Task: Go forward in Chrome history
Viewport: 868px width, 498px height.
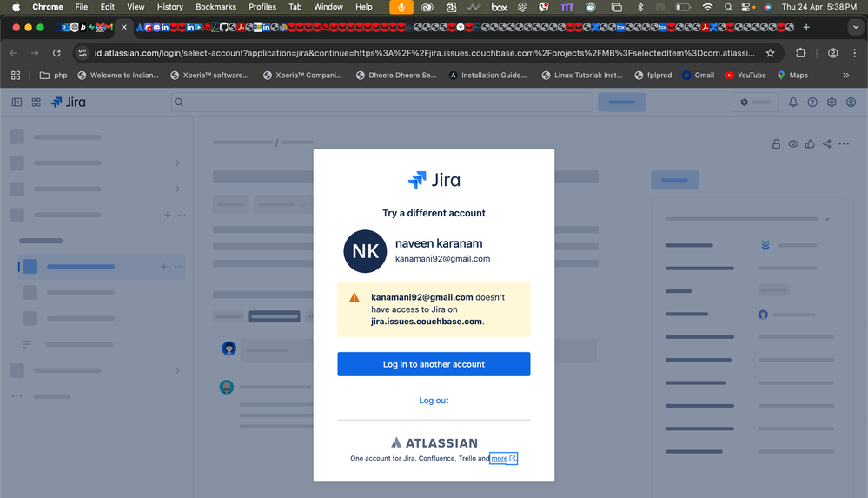Action: [x=35, y=53]
